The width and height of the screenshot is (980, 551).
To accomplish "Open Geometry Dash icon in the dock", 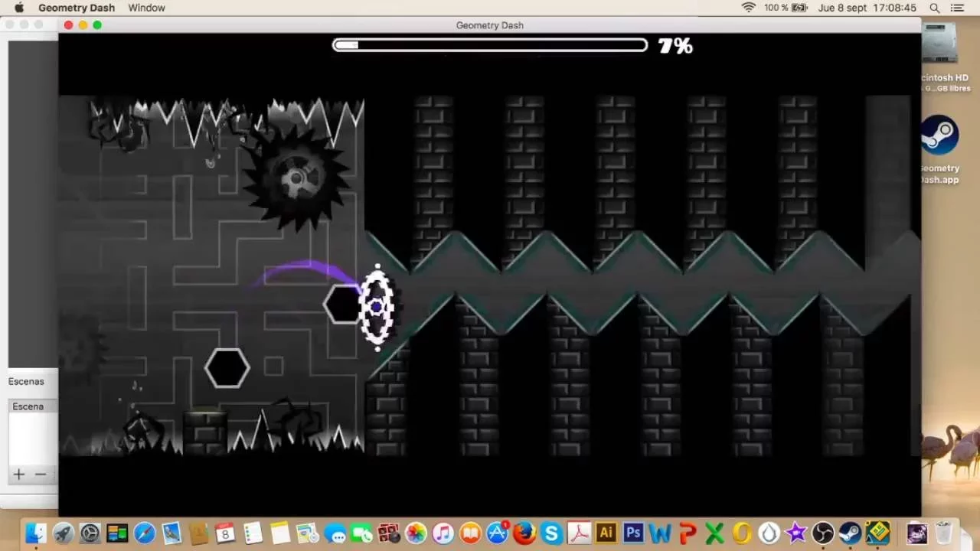I will point(877,533).
